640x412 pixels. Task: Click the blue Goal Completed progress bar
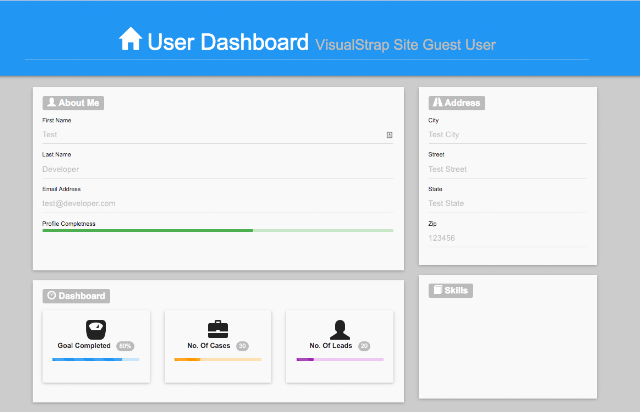[x=96, y=360]
